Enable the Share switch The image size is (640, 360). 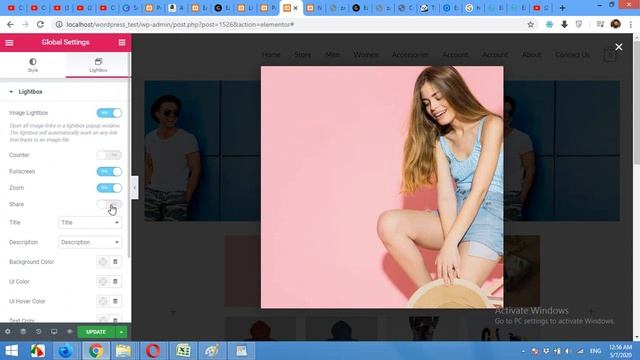tap(109, 204)
